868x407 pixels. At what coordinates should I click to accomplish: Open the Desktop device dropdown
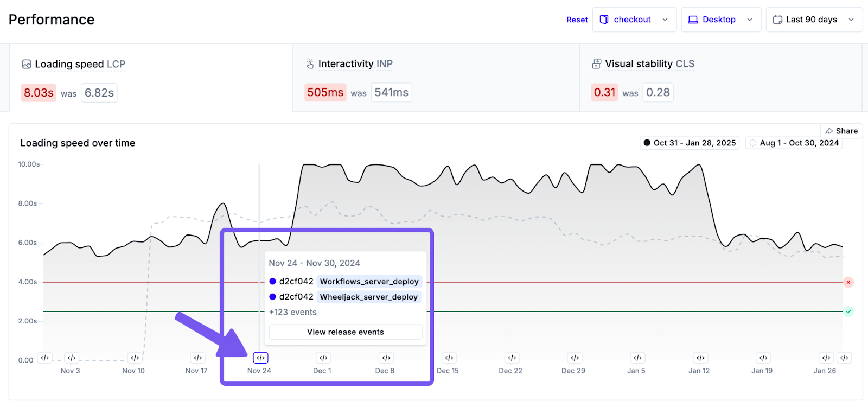[x=721, y=20]
